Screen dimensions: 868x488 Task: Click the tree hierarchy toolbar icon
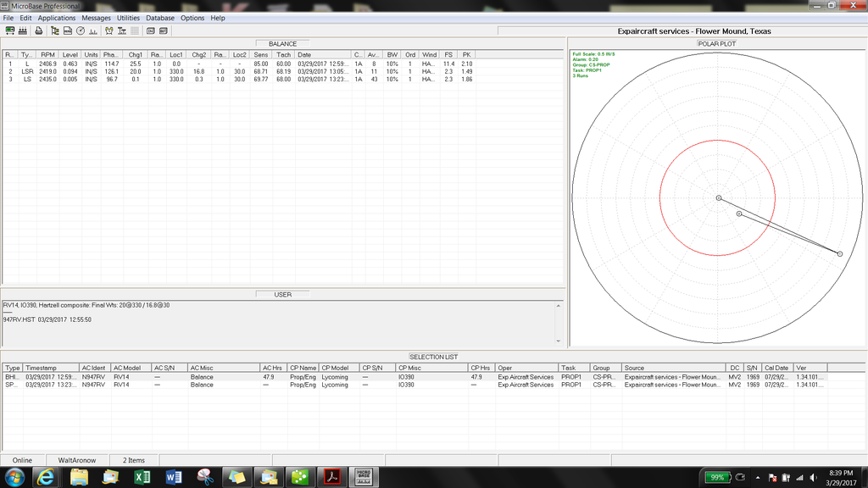55,30
